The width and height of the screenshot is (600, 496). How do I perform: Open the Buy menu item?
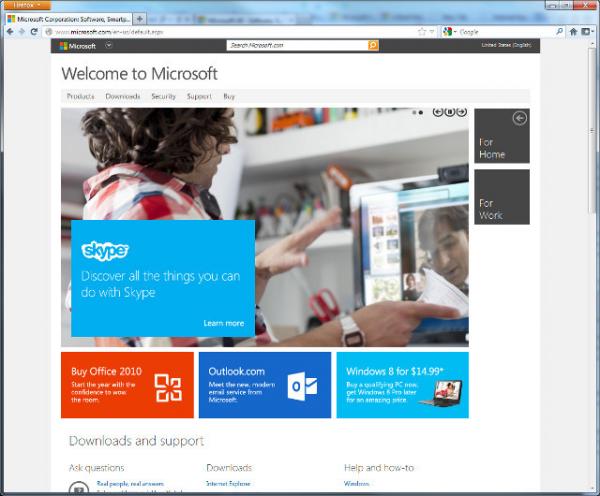click(x=229, y=96)
